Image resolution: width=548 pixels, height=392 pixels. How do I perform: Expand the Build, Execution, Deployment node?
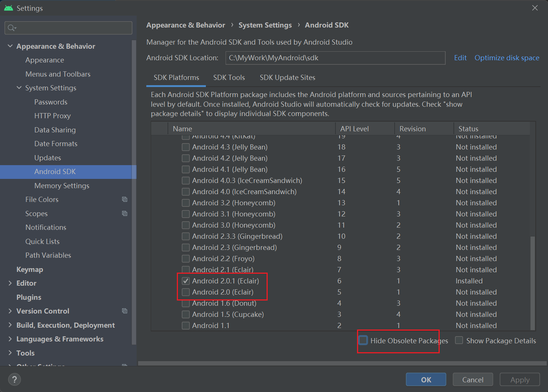click(x=10, y=325)
